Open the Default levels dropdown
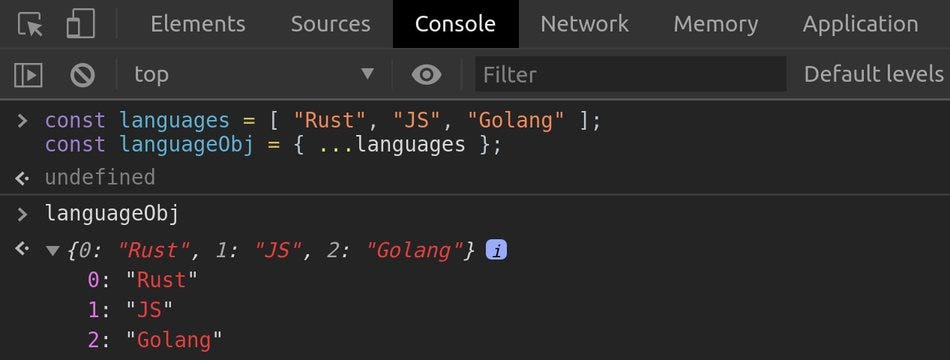The height and width of the screenshot is (360, 950). [x=874, y=74]
